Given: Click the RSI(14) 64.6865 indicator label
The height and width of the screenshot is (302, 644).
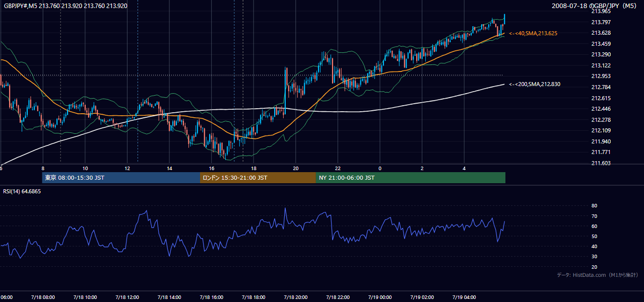Looking at the screenshot, I should [x=22, y=191].
